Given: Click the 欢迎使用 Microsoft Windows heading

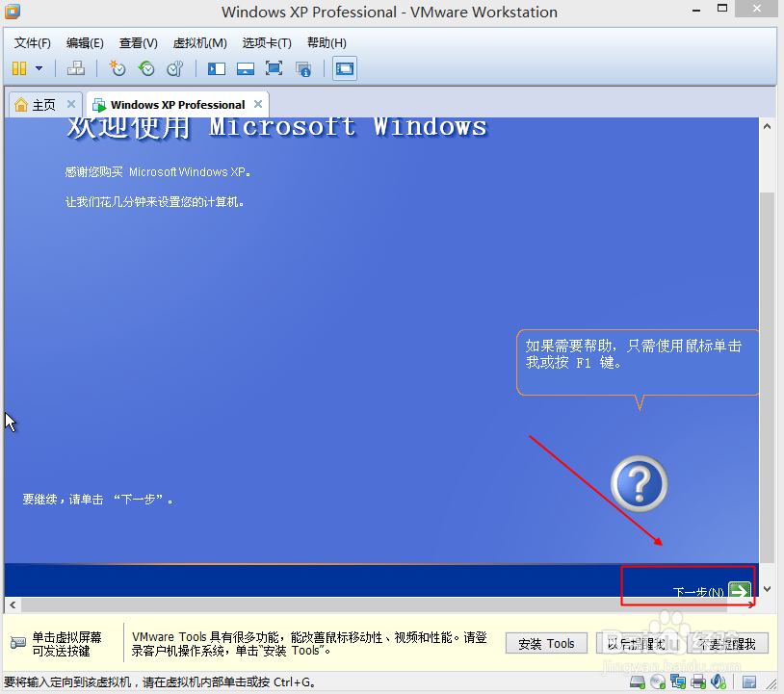Looking at the screenshot, I should [x=276, y=127].
